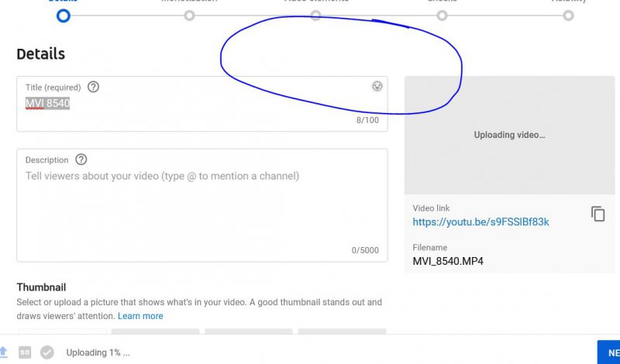Copy the video link with copy icon
The height and width of the screenshot is (364, 620).
(x=598, y=215)
